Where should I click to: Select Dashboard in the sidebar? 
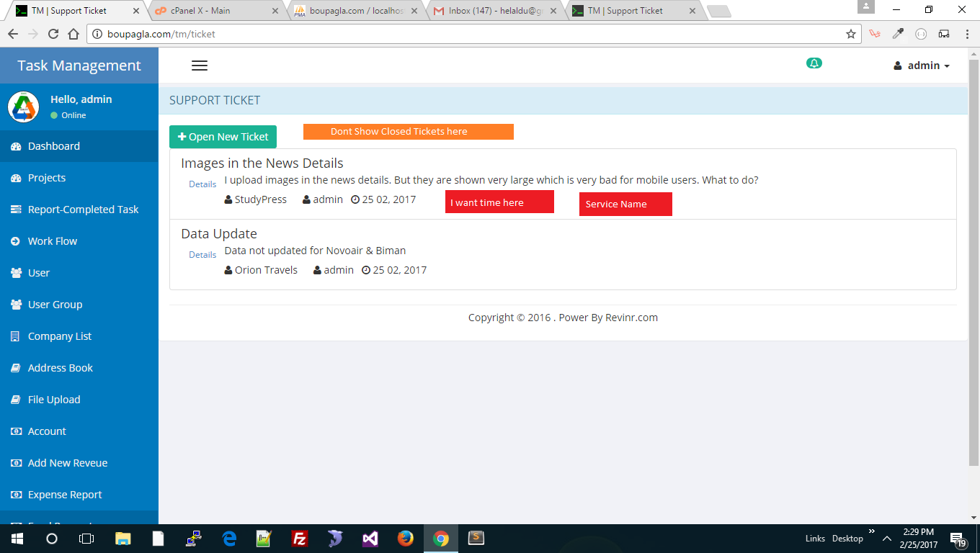[x=54, y=146]
